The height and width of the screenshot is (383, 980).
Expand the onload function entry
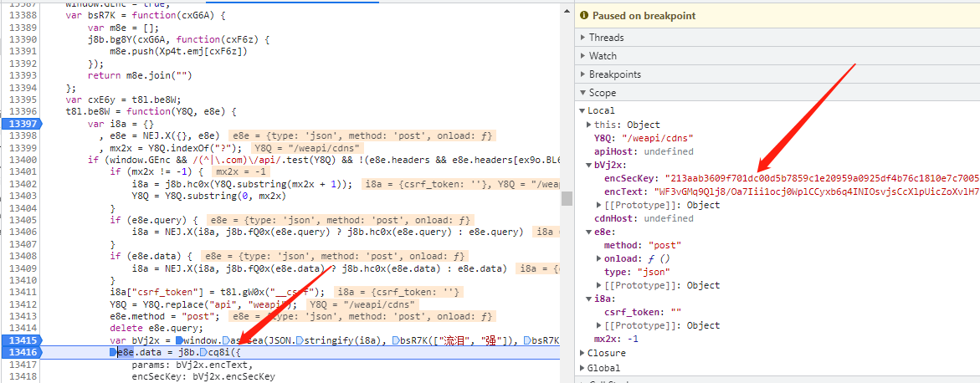(600, 258)
